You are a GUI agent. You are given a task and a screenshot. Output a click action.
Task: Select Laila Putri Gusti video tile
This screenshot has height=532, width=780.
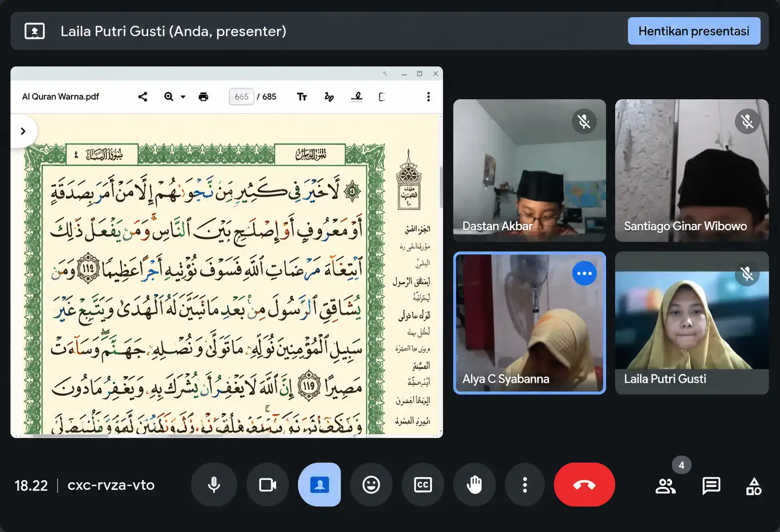692,322
